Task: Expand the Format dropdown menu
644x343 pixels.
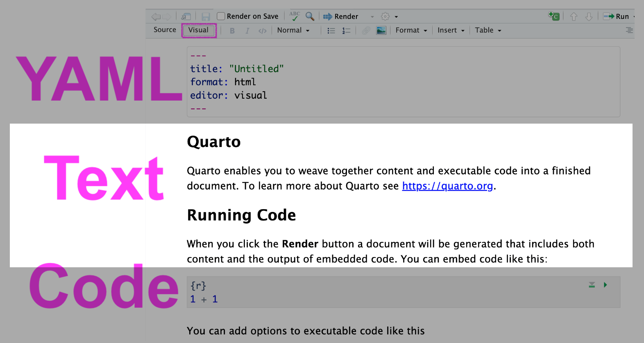Action: pos(411,30)
